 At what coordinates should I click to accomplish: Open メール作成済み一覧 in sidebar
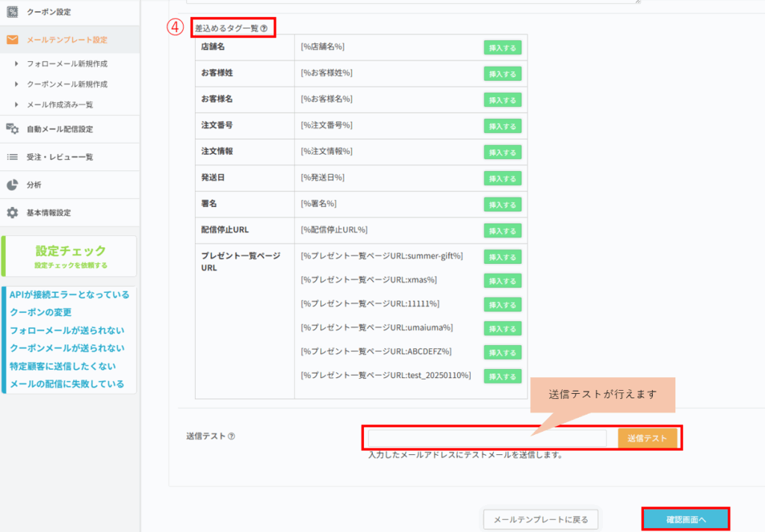[60, 105]
